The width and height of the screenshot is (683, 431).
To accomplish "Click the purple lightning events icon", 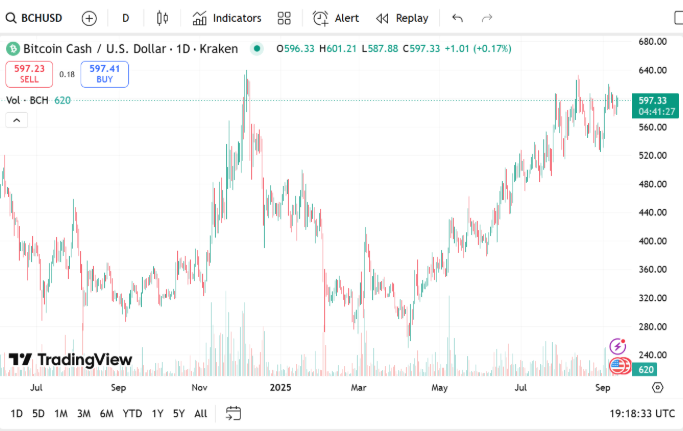I will [x=617, y=346].
